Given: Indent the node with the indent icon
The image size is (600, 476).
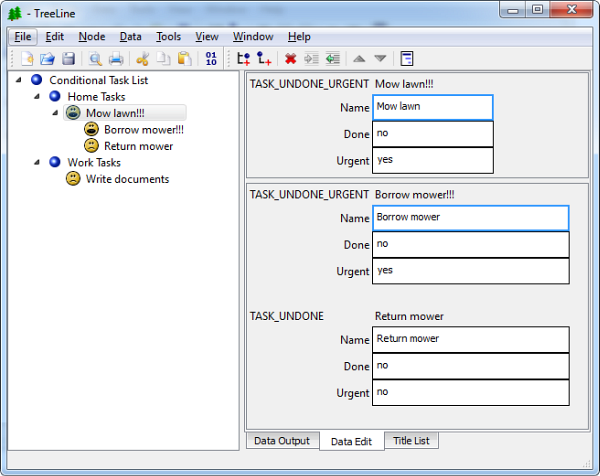Looking at the screenshot, I should click(311, 59).
